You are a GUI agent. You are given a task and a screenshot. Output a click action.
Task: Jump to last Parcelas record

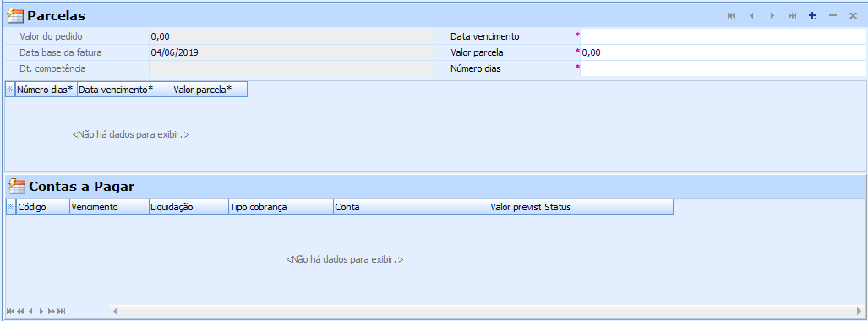tap(792, 16)
